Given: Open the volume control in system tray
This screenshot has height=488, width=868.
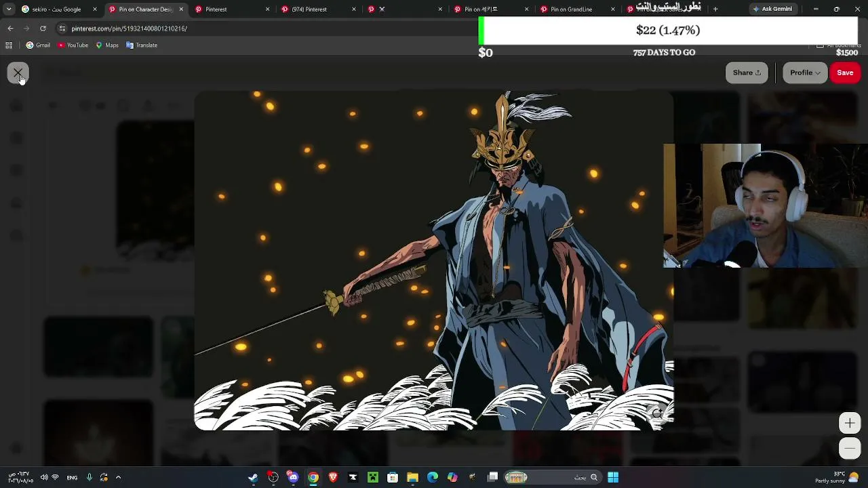Looking at the screenshot, I should (44, 477).
